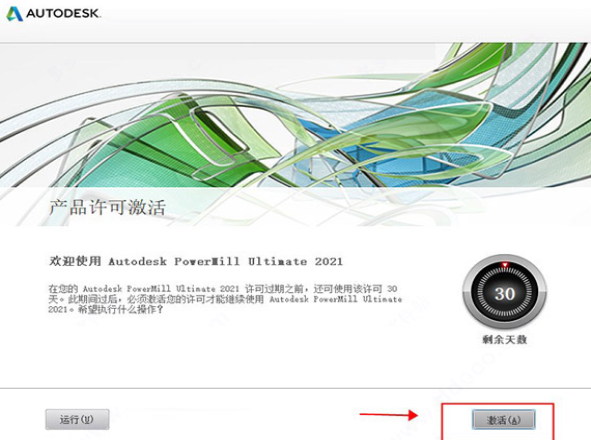The height and width of the screenshot is (440, 591).
Task: Click the red annotation arrow
Action: (x=389, y=415)
